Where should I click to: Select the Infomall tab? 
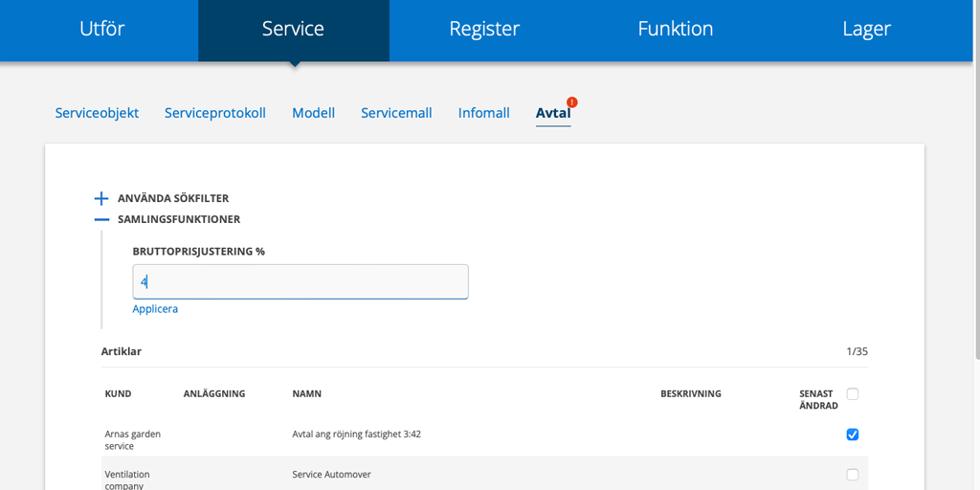(483, 113)
